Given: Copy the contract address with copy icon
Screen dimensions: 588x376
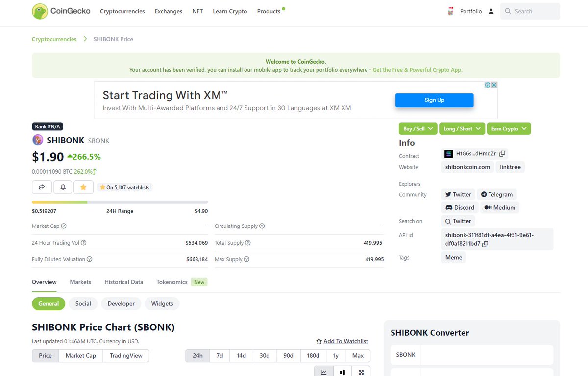Looking at the screenshot, I should tap(502, 153).
